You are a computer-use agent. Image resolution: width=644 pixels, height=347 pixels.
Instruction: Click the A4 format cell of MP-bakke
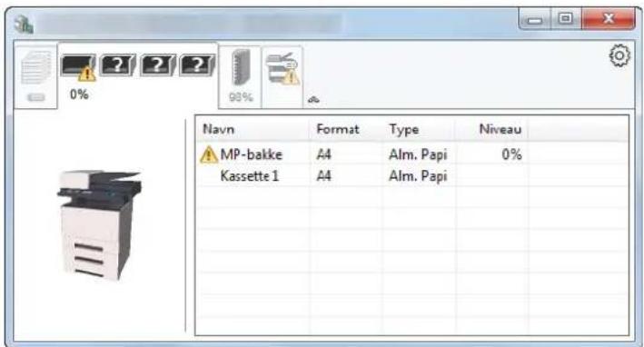pos(323,154)
